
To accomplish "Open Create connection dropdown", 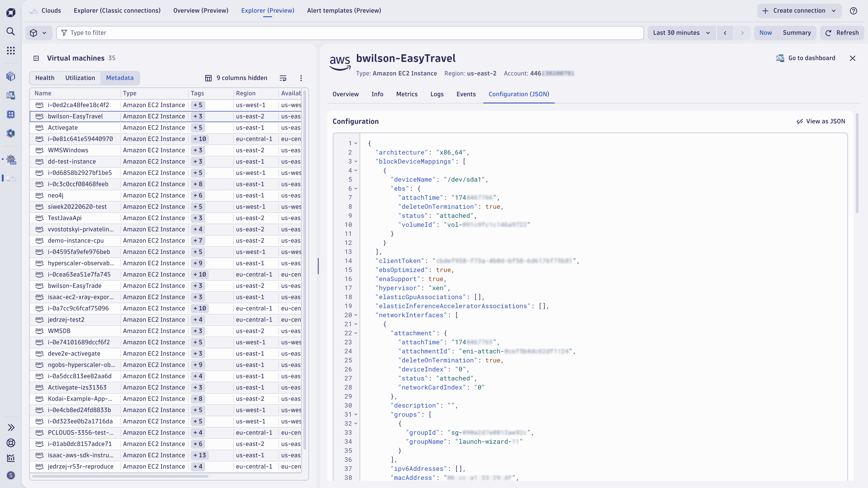I will click(x=799, y=11).
